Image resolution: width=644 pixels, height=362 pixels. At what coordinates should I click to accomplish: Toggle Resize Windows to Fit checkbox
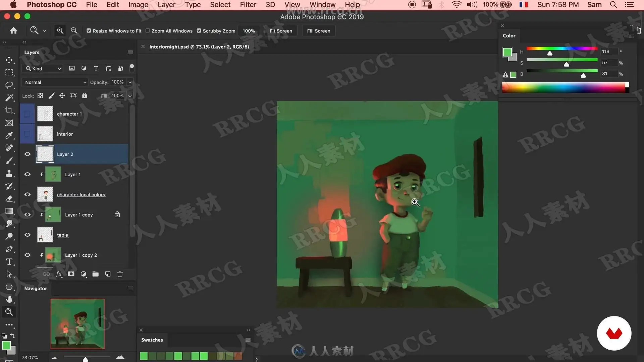(x=89, y=31)
